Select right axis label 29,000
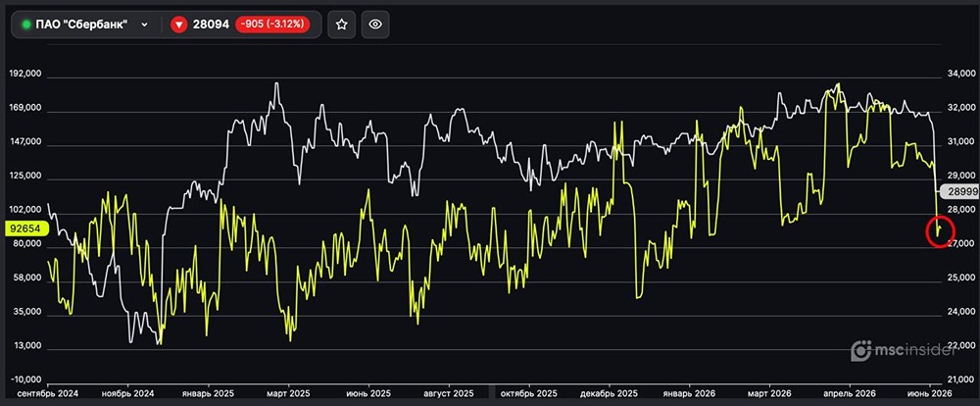Screen dimensions: 980x406 960,177
